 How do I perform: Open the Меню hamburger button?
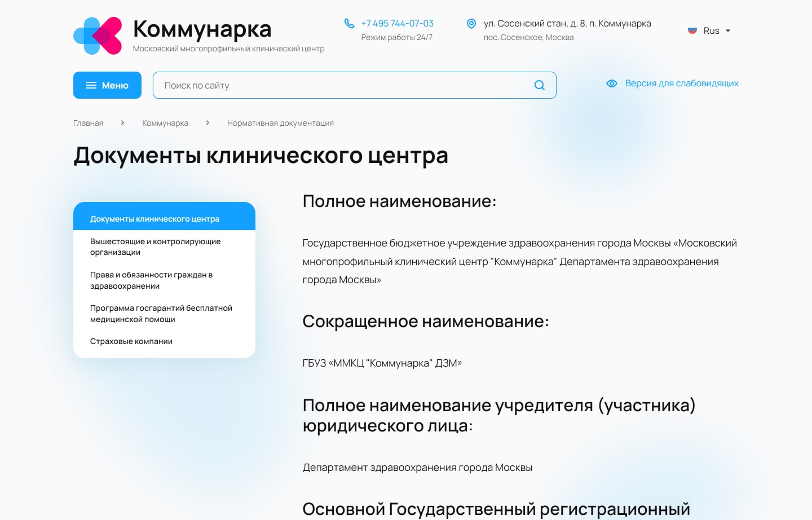click(x=107, y=85)
